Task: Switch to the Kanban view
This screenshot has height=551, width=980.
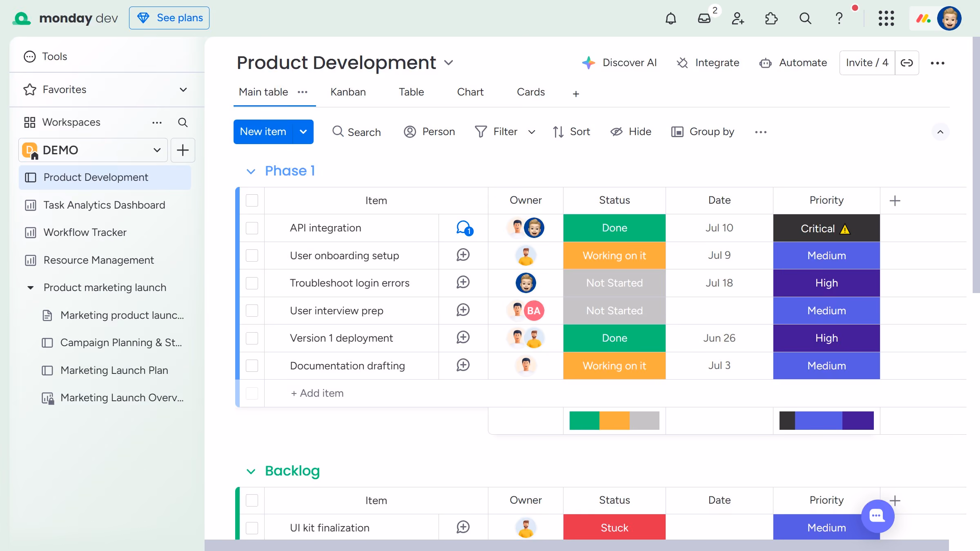Action: [x=348, y=92]
